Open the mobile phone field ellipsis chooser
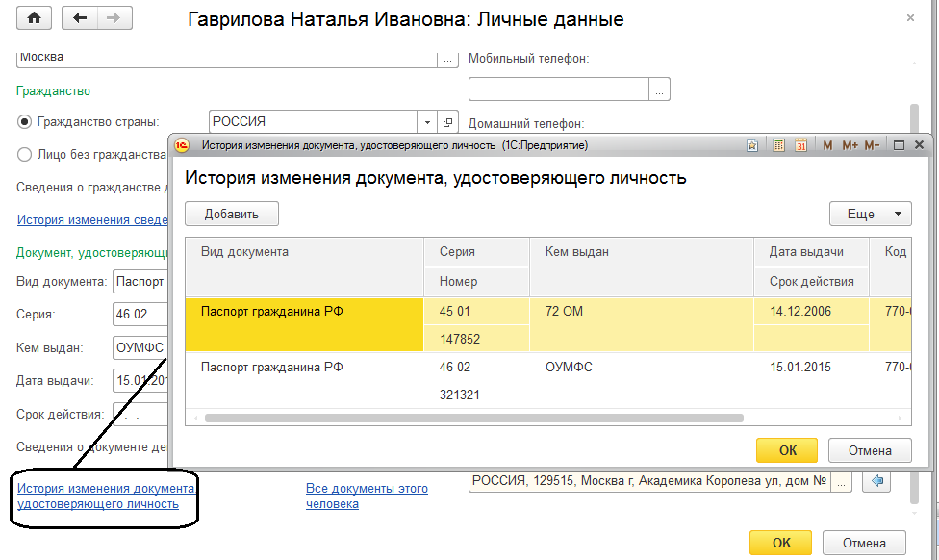Viewport: 939px width, 560px height. click(x=659, y=89)
